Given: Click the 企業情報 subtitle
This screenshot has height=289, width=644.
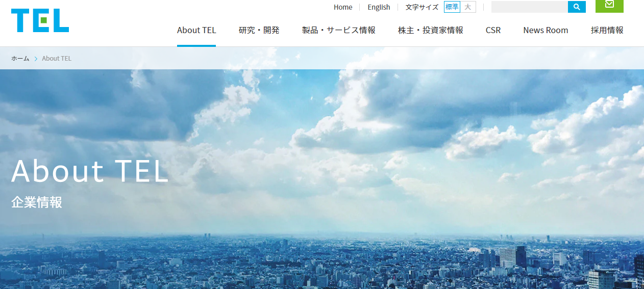Looking at the screenshot, I should click(x=37, y=202).
